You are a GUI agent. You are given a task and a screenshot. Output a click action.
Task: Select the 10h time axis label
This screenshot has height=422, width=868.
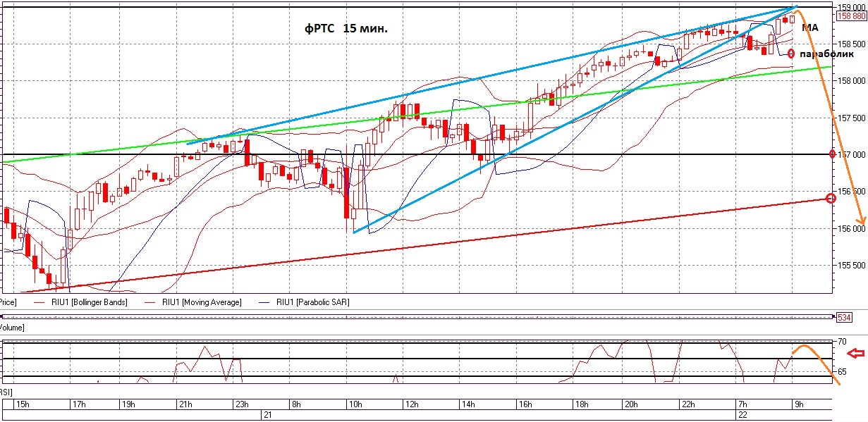tap(355, 404)
